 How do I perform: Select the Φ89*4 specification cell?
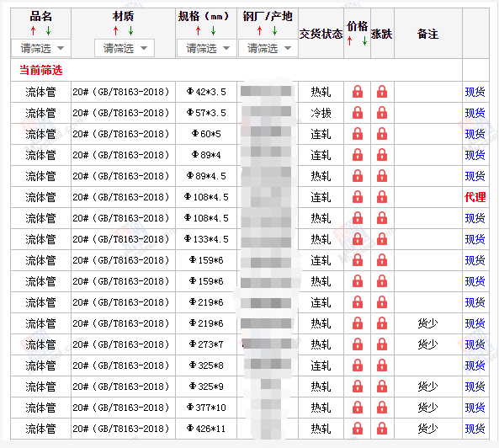pyautogui.click(x=206, y=155)
